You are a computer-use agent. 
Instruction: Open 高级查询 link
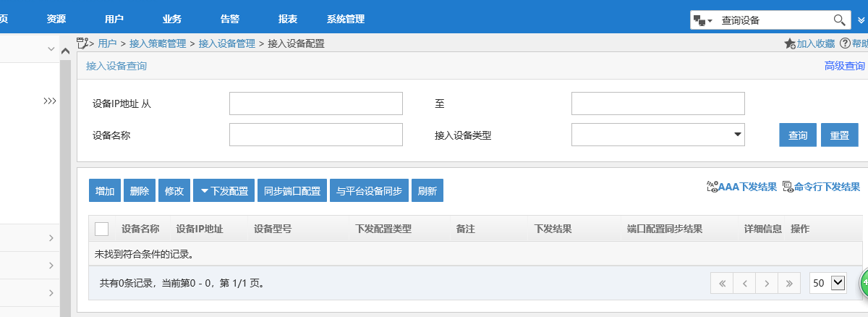click(844, 66)
